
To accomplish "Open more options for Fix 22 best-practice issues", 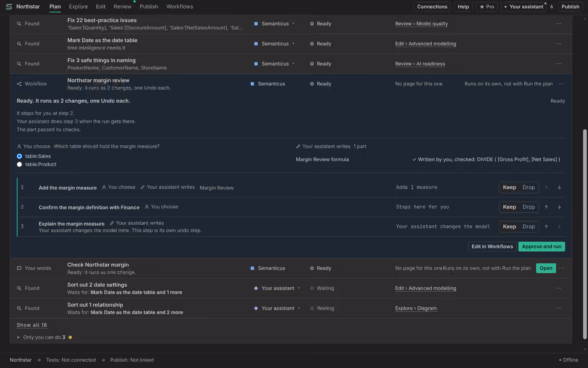I will coord(558,24).
